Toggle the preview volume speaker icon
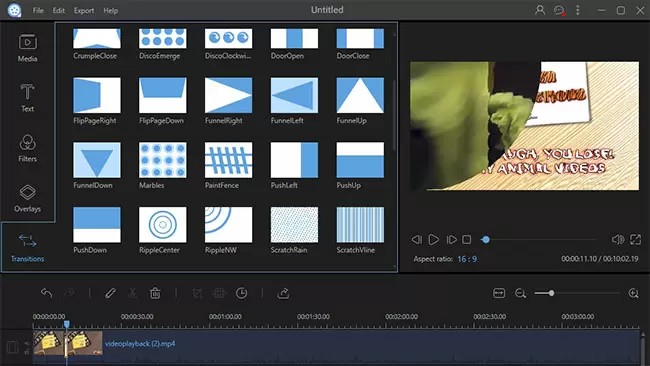 tap(618, 239)
